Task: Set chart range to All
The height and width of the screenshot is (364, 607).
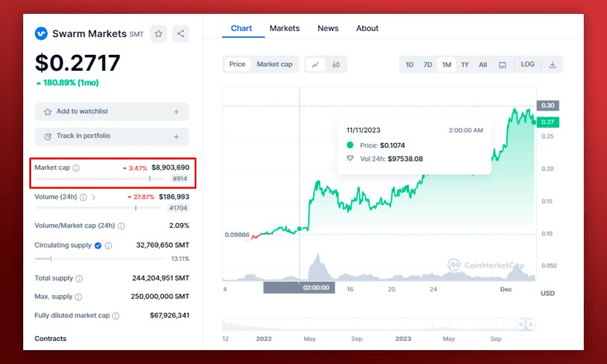Action: [x=482, y=65]
